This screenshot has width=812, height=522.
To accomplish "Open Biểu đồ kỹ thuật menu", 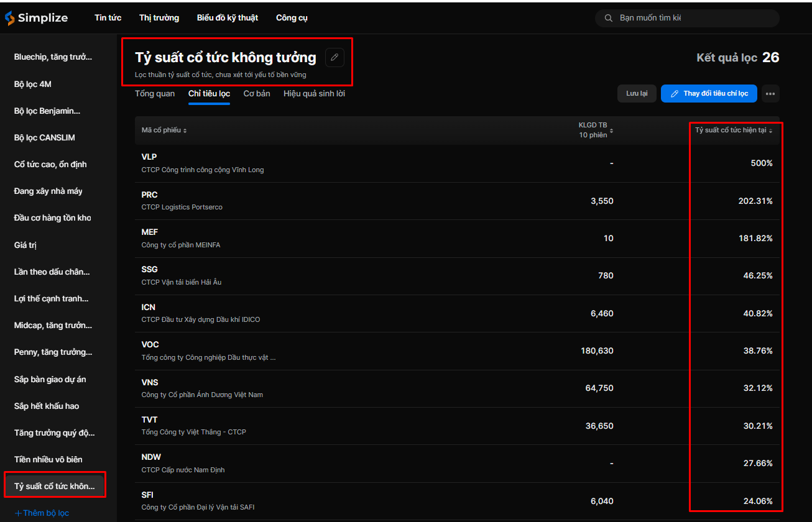I will coord(228,18).
